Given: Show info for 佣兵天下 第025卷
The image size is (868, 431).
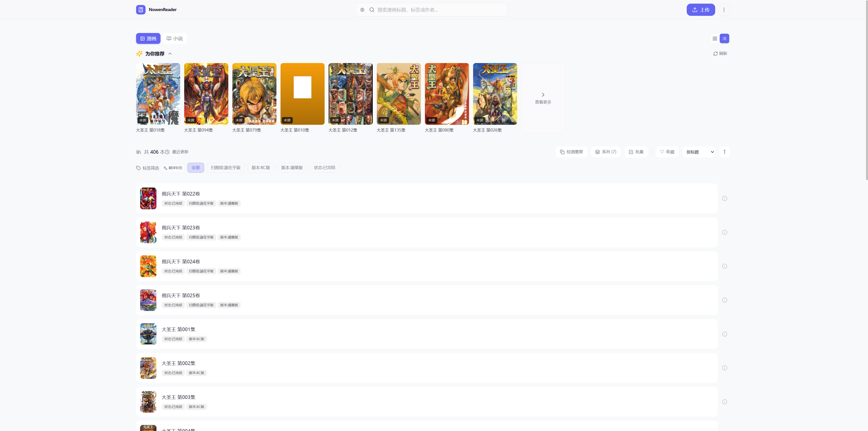Looking at the screenshot, I should (x=724, y=300).
